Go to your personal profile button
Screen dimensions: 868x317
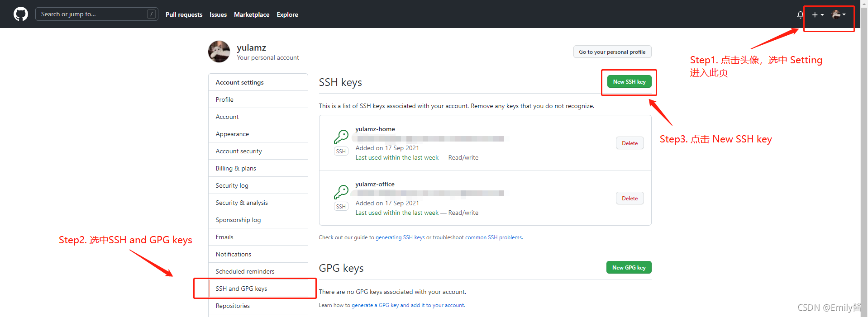click(612, 52)
